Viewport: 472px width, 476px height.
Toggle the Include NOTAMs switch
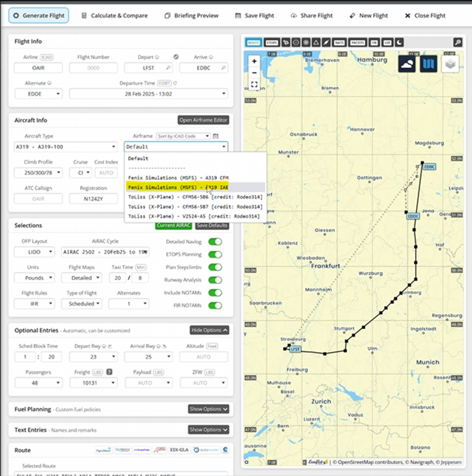click(215, 293)
